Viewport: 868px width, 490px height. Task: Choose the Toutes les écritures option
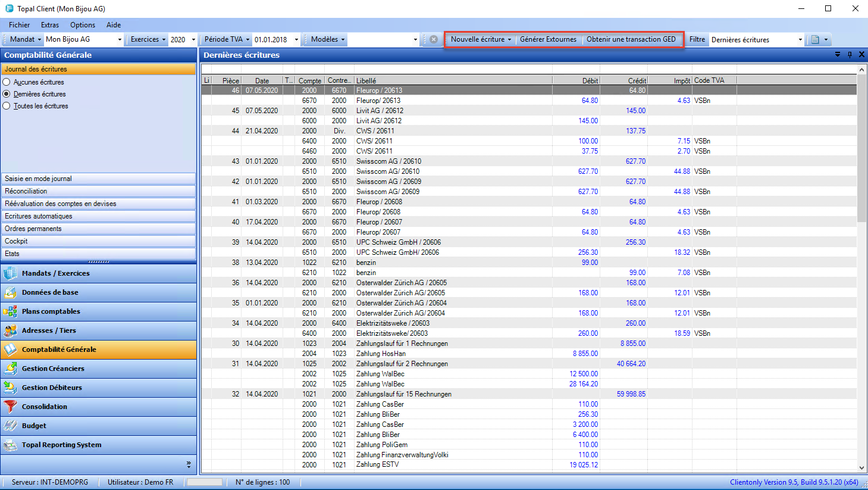(x=7, y=106)
